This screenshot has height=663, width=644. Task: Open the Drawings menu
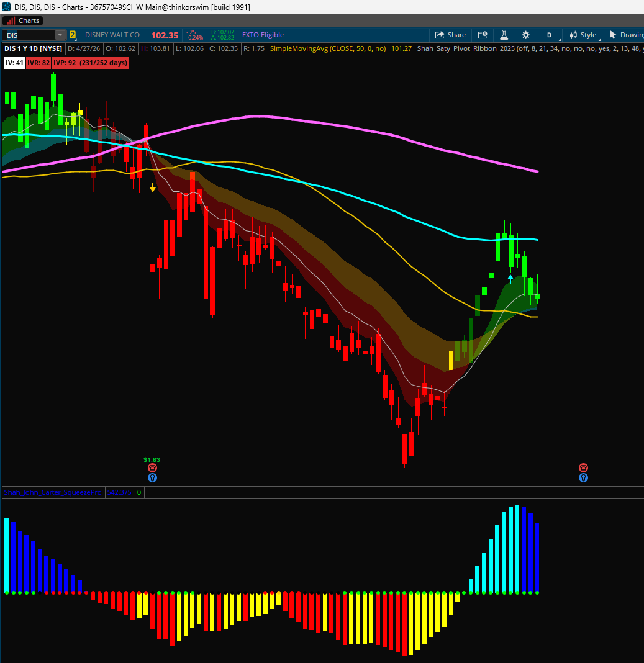point(626,35)
